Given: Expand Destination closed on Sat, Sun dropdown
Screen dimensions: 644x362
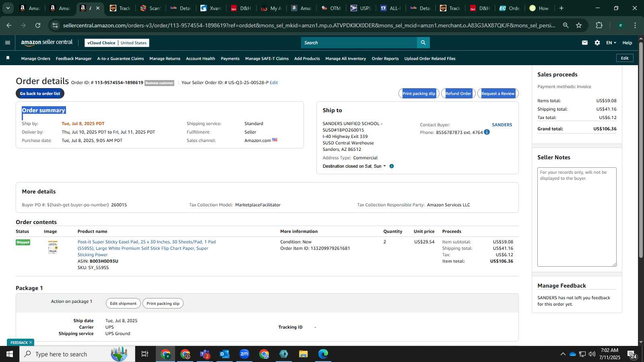Looking at the screenshot, I should tap(354, 166).
